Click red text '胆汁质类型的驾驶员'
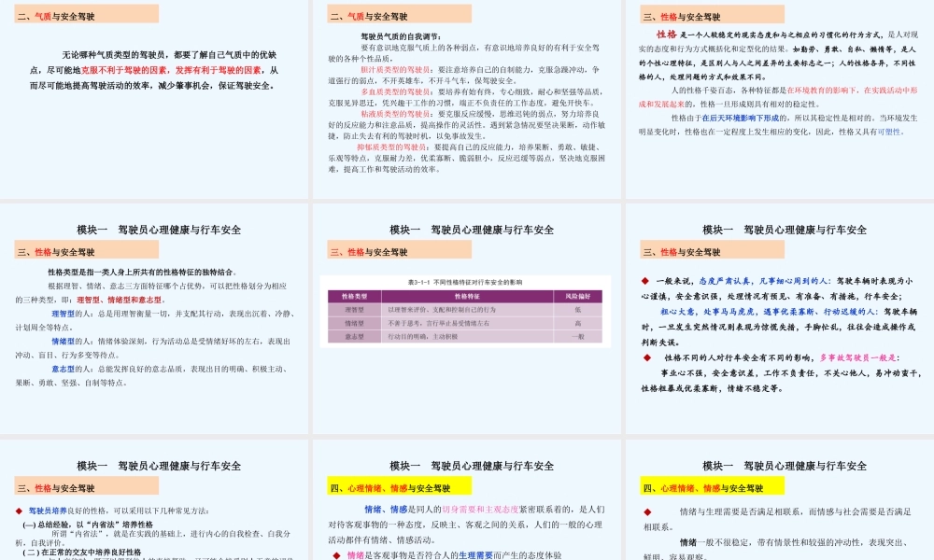The width and height of the screenshot is (934, 560). point(395,70)
